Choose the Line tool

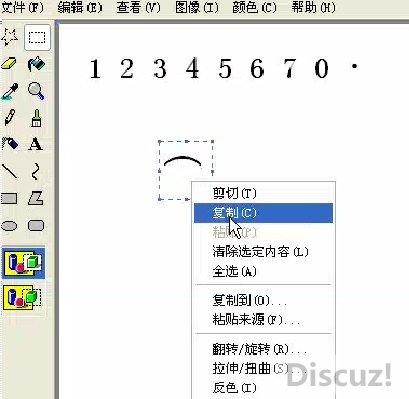click(x=9, y=171)
